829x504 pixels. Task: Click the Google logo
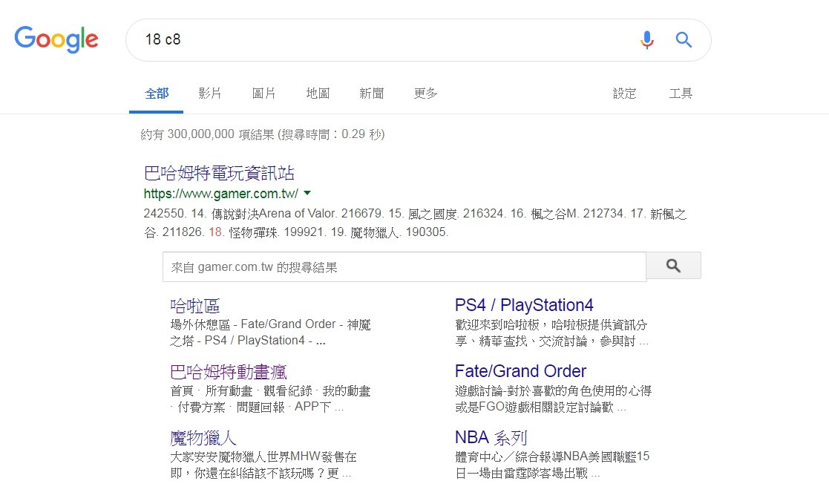56,39
